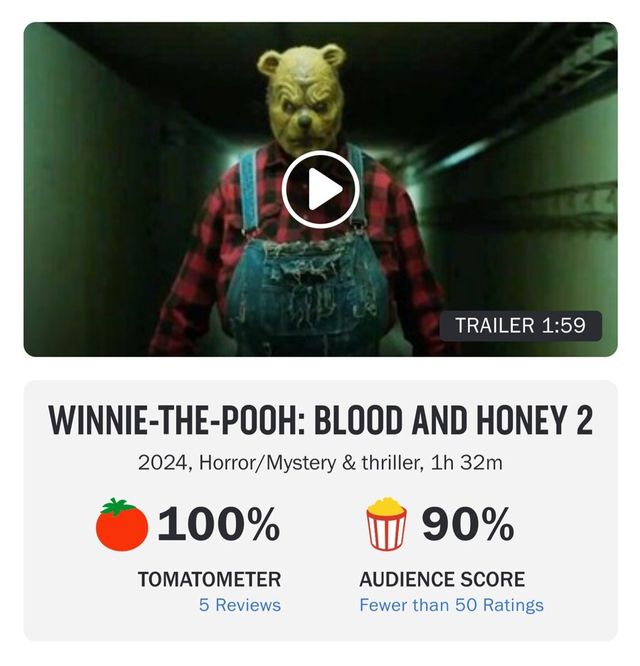Viewport: 640px width, 666px height.
Task: Open the Fewer than 50 Ratings link
Action: 451,605
